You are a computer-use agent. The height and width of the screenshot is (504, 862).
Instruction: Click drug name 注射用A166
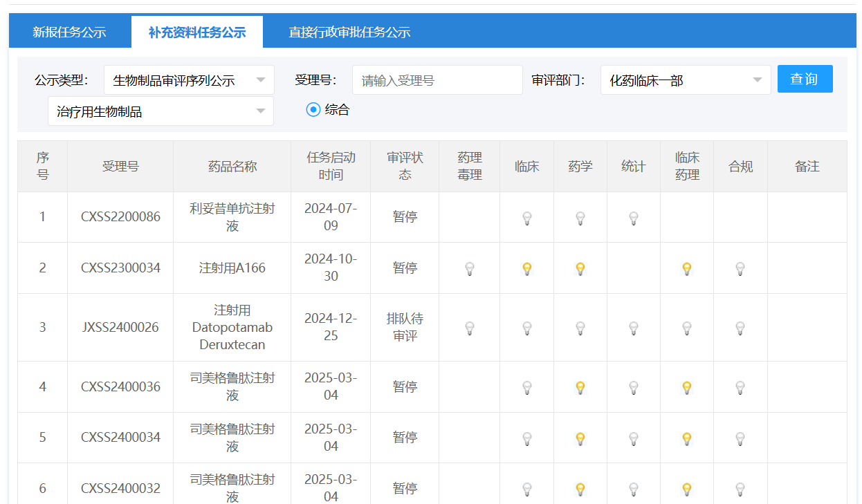pos(232,268)
